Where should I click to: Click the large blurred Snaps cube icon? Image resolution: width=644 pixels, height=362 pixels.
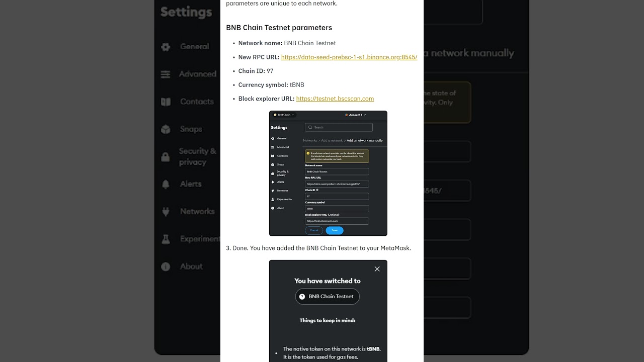[x=166, y=129]
